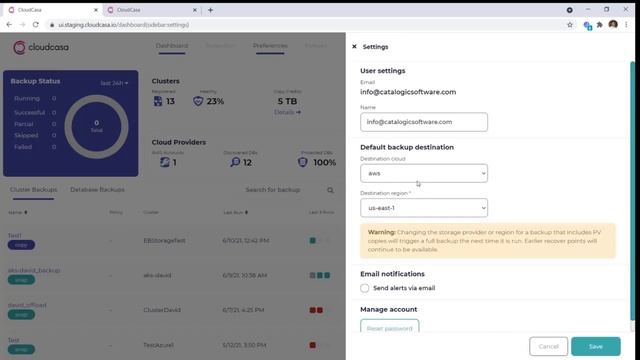Click the Cancel button
The width and height of the screenshot is (640, 360).
point(548,347)
